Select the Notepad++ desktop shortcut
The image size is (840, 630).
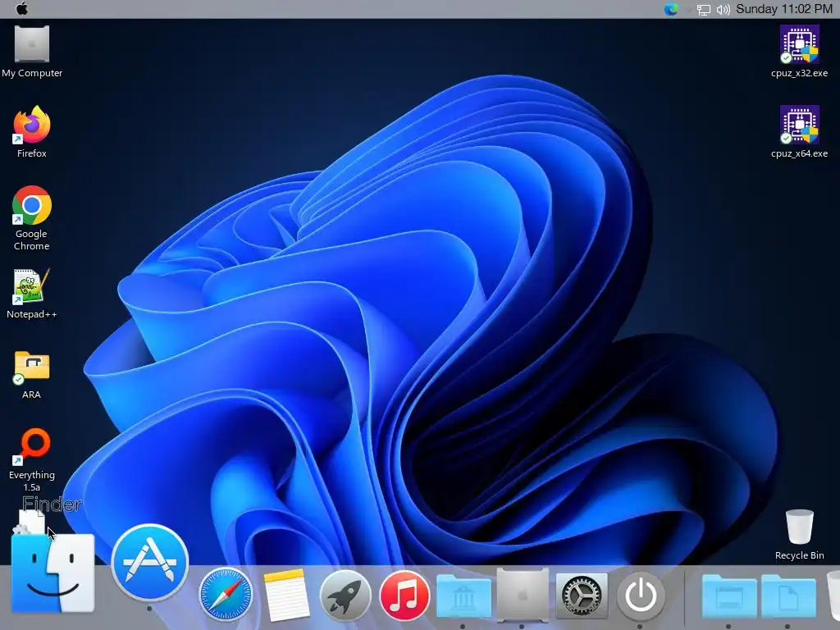point(32,294)
